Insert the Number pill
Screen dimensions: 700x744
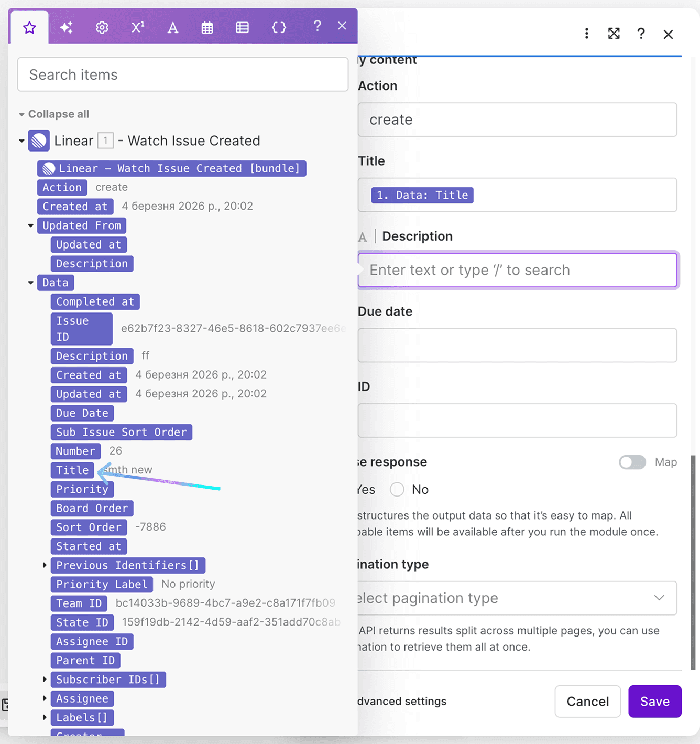click(75, 451)
